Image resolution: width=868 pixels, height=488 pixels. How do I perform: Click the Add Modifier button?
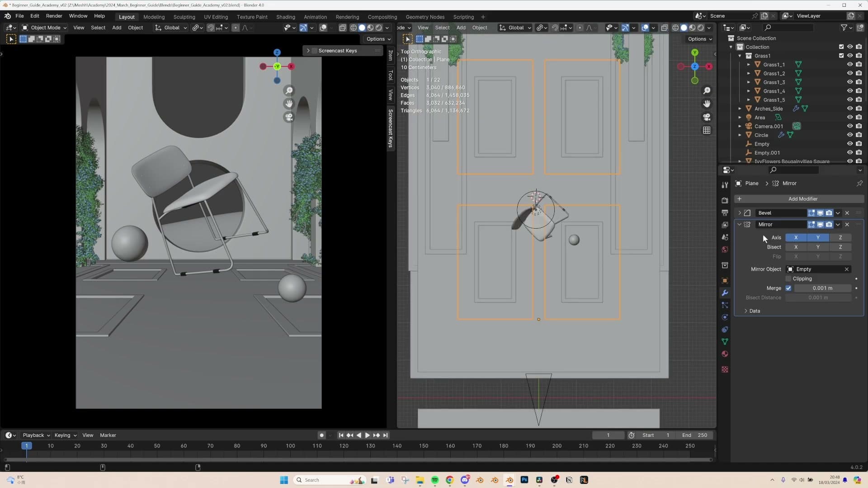point(799,199)
